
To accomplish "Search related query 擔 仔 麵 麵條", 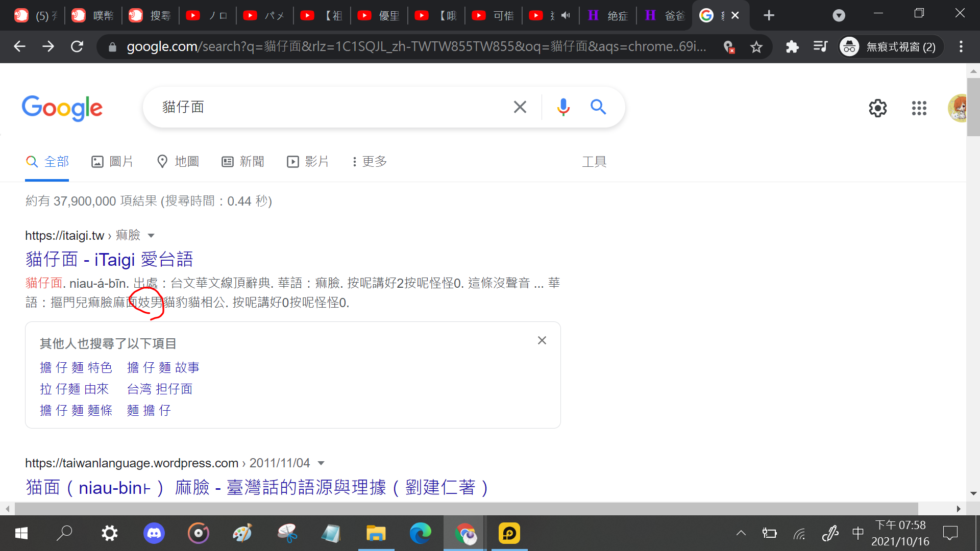I will click(x=76, y=410).
